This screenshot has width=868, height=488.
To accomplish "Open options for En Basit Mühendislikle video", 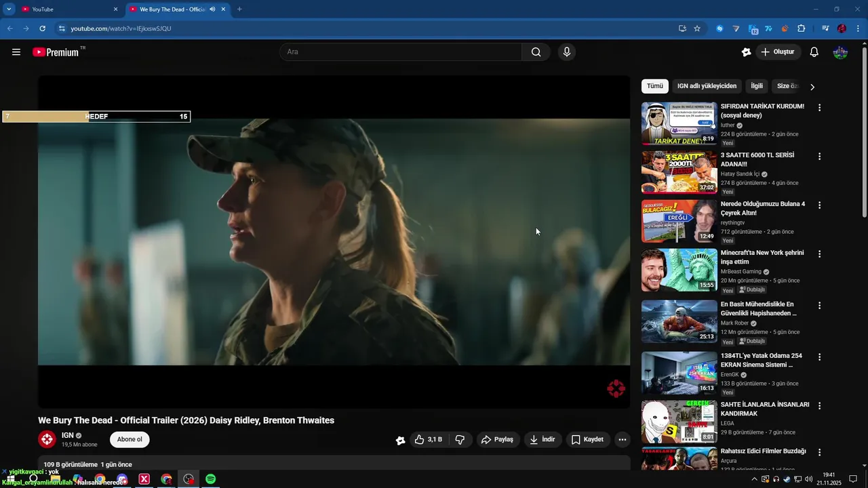I will (x=819, y=306).
